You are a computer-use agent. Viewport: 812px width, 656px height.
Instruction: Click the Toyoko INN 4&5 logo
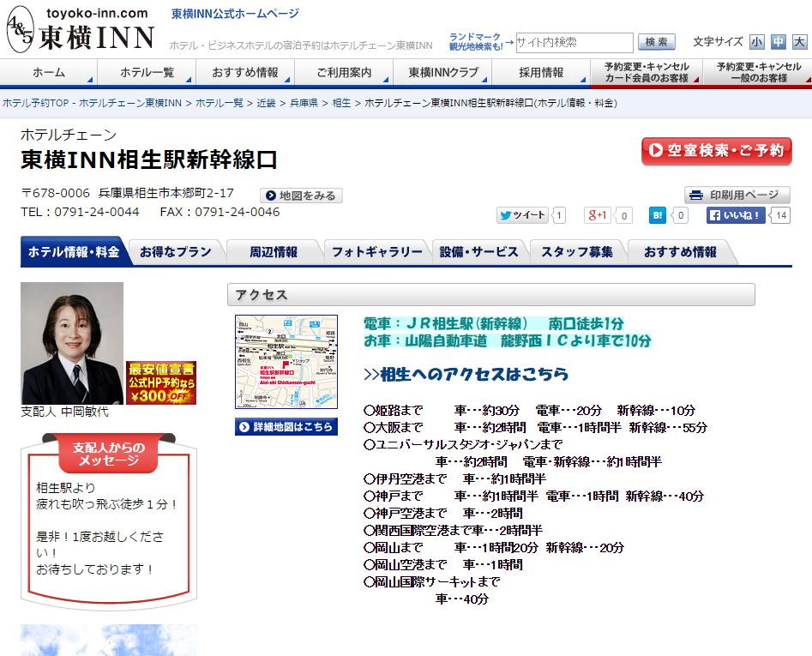[81, 29]
